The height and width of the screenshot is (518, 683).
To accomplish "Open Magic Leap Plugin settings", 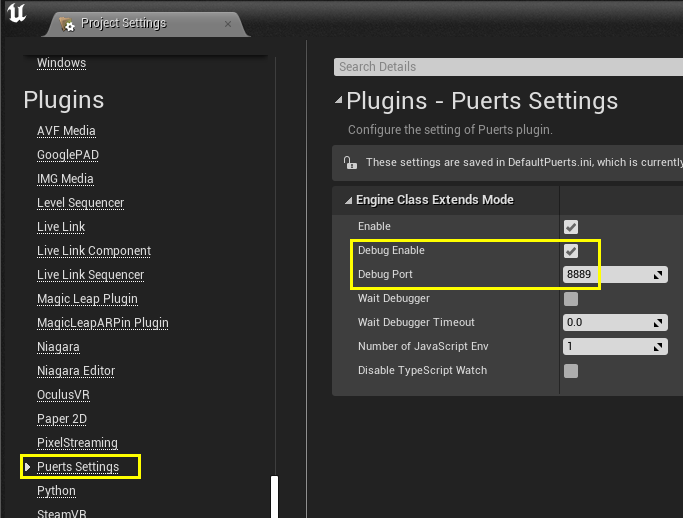I will (x=88, y=298).
